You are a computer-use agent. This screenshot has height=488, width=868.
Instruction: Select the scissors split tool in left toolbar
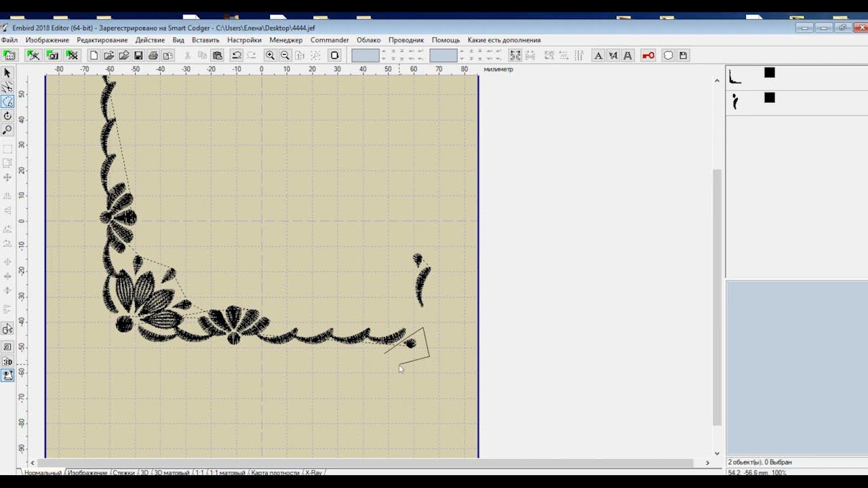point(7,87)
